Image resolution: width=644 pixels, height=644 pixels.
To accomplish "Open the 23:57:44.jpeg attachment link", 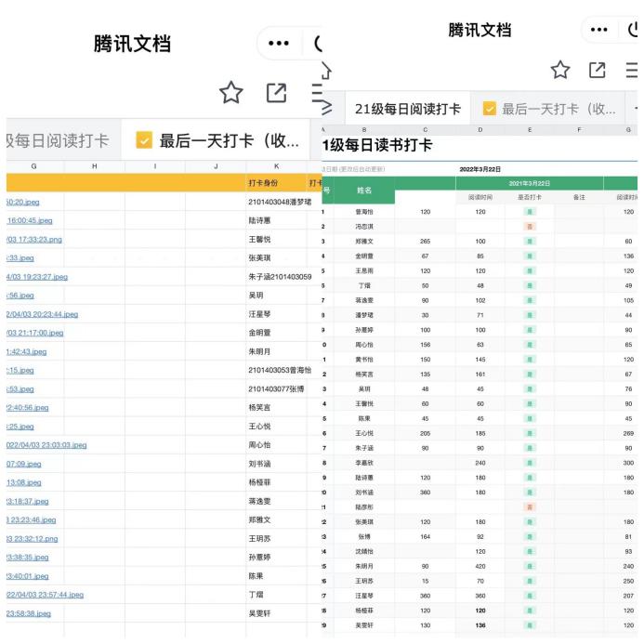I will tap(45, 595).
